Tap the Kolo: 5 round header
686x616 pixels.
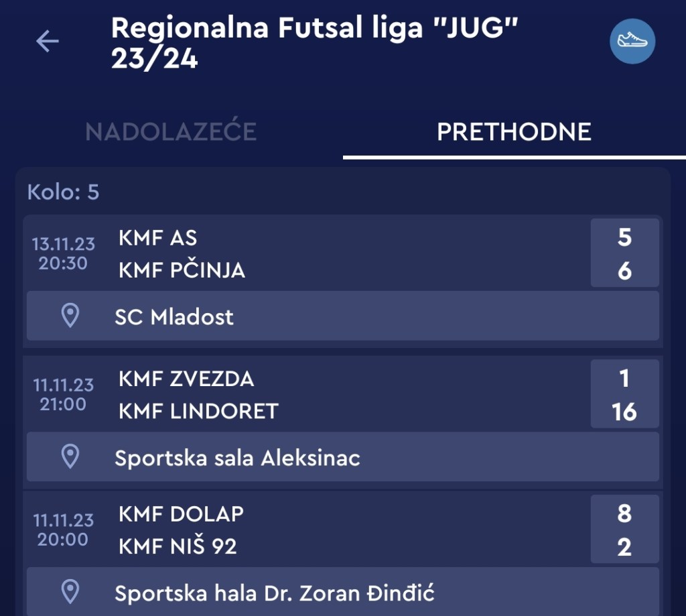(63, 192)
